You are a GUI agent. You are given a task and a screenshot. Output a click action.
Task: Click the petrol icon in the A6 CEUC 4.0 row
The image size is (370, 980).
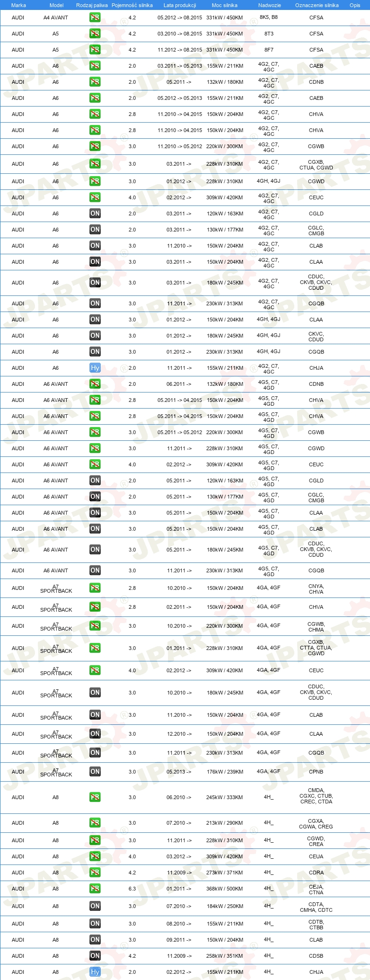point(95,197)
